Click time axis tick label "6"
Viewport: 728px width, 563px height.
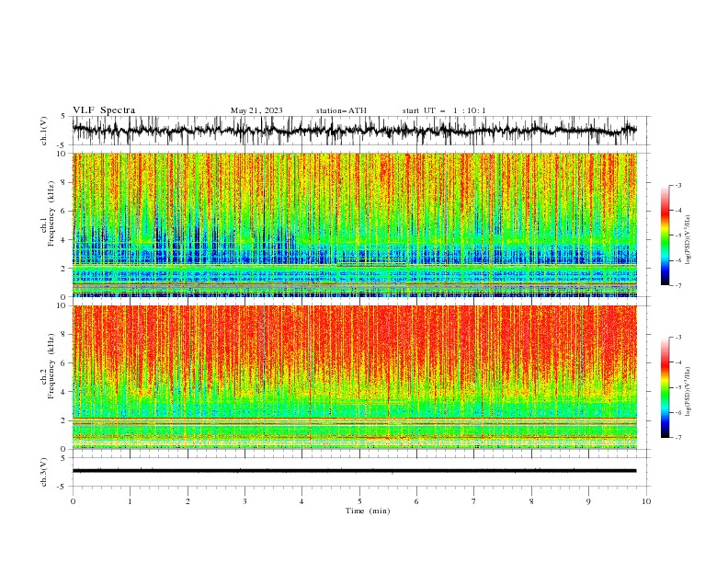(x=416, y=501)
